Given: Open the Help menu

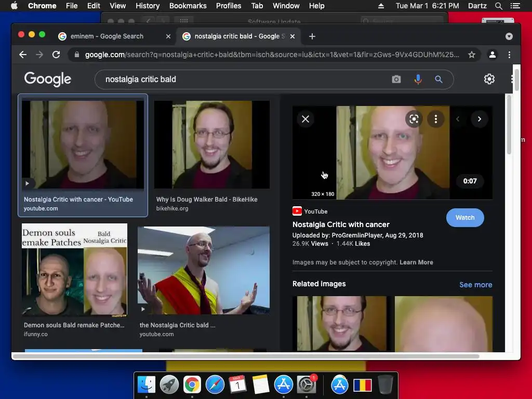Looking at the screenshot, I should click(316, 6).
